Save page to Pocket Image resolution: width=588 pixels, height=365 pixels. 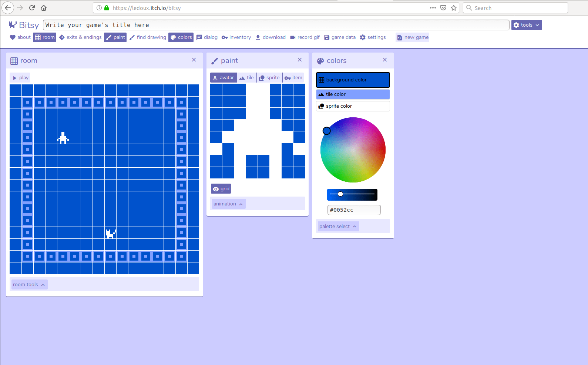coord(443,8)
